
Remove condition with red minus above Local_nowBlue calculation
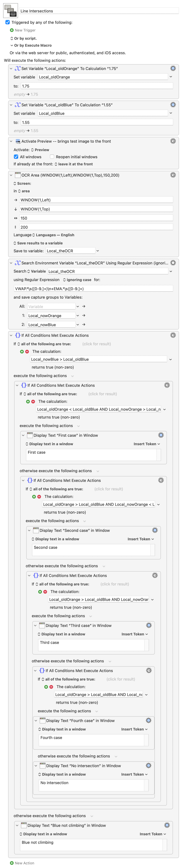(27, 351)
